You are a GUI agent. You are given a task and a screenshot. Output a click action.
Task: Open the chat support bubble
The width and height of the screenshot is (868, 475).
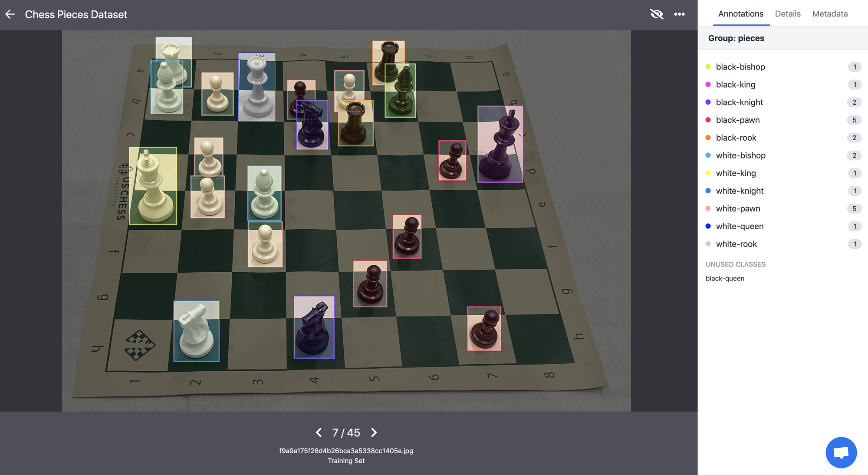pos(841,452)
